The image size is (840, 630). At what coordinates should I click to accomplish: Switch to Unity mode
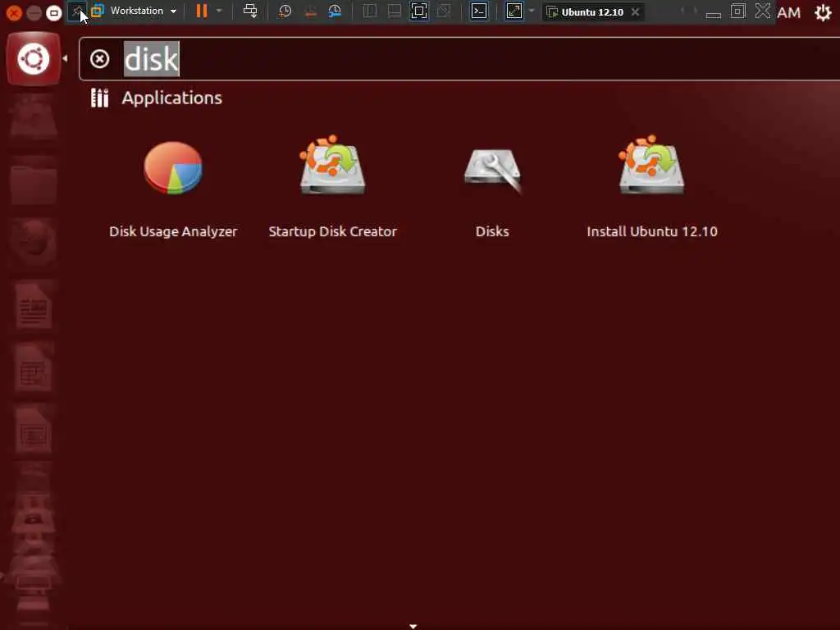point(444,11)
